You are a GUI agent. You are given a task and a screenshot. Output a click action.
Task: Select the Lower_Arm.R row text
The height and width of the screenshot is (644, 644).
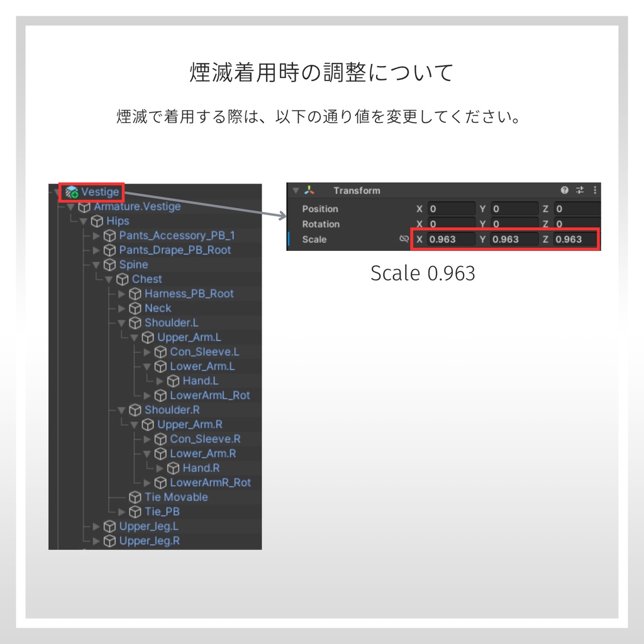[203, 453]
